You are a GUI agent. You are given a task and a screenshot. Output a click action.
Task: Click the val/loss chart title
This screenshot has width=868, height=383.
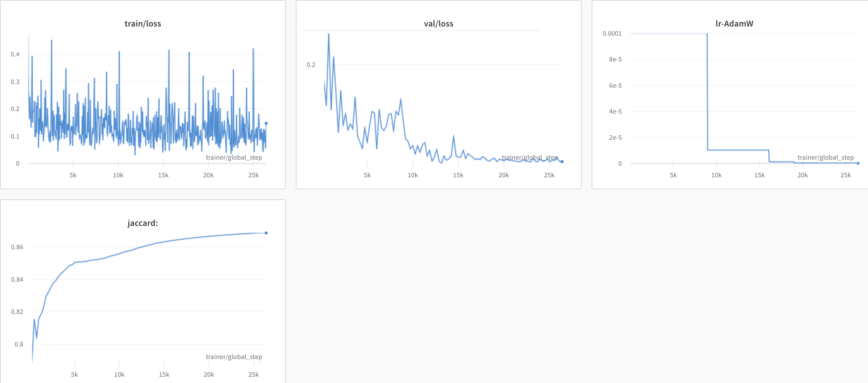point(438,24)
